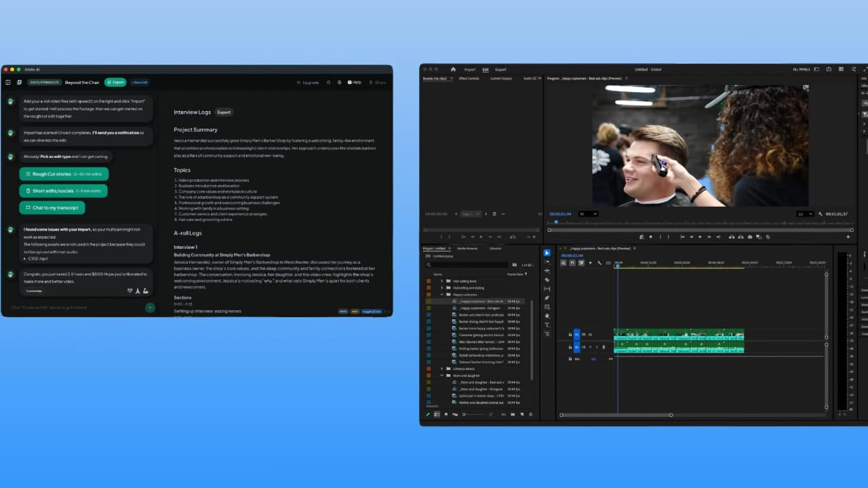The image size is (868, 488).
Task: Select the Hand tool in Premiere
Action: coord(547,316)
